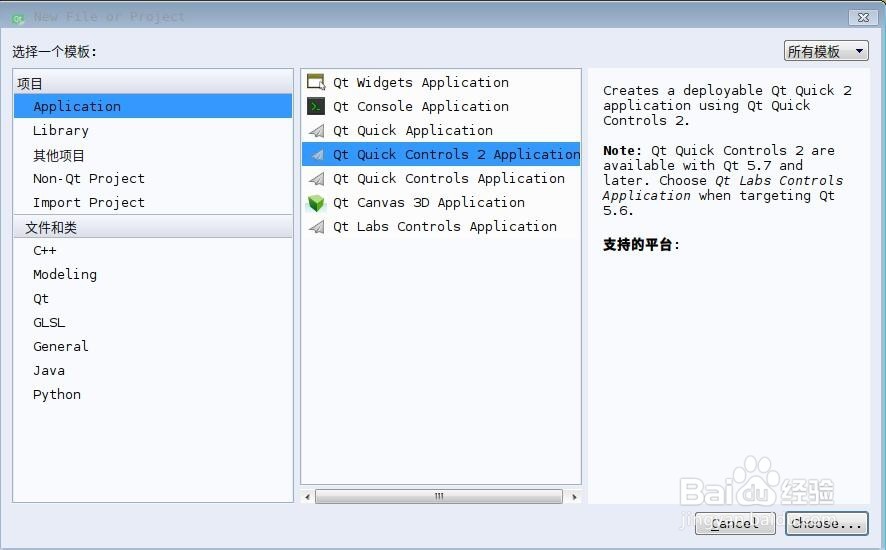Select the C++ file category
This screenshot has width=886, height=550.
[x=153, y=250]
